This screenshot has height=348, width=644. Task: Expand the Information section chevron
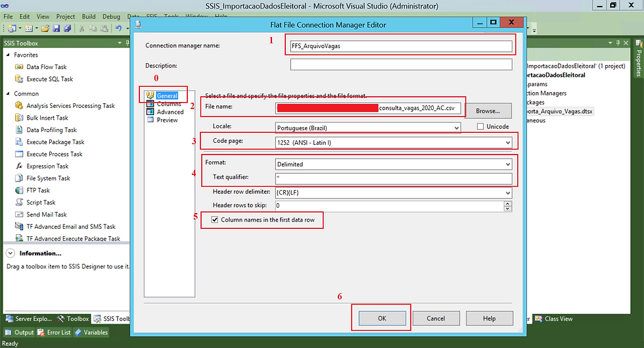point(11,253)
